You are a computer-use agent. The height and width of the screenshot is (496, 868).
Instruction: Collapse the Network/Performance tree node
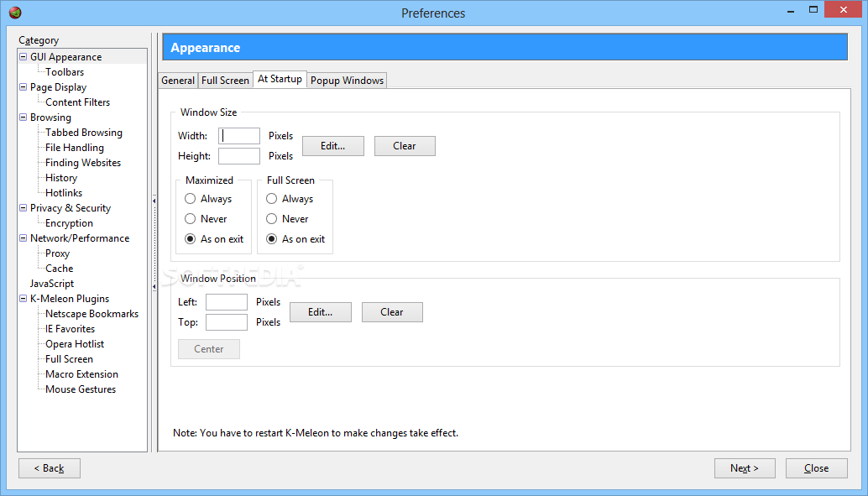coord(24,238)
